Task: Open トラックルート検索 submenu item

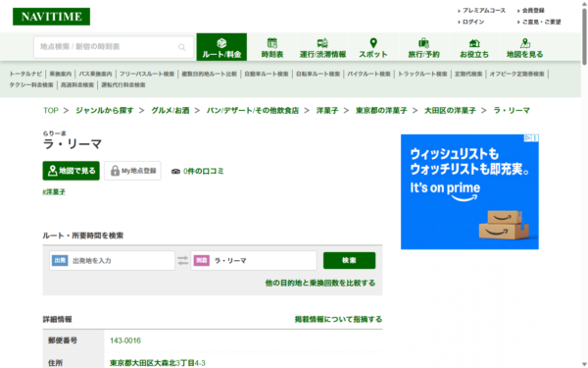Action: (x=422, y=74)
